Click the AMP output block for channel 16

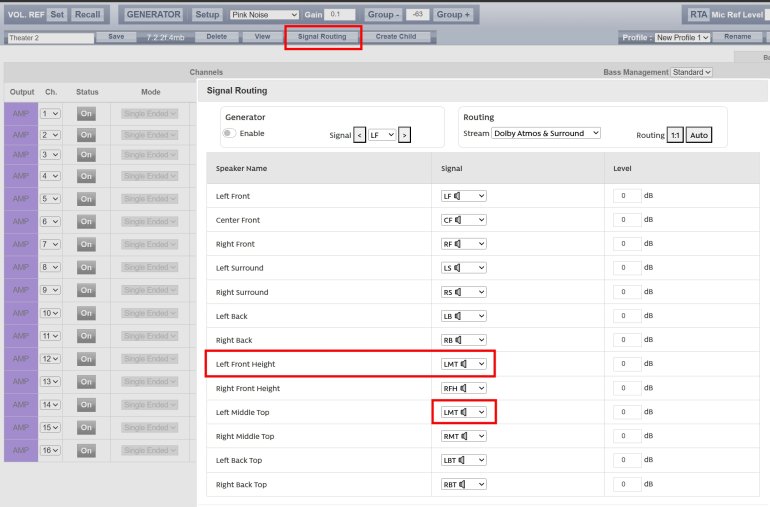21,451
